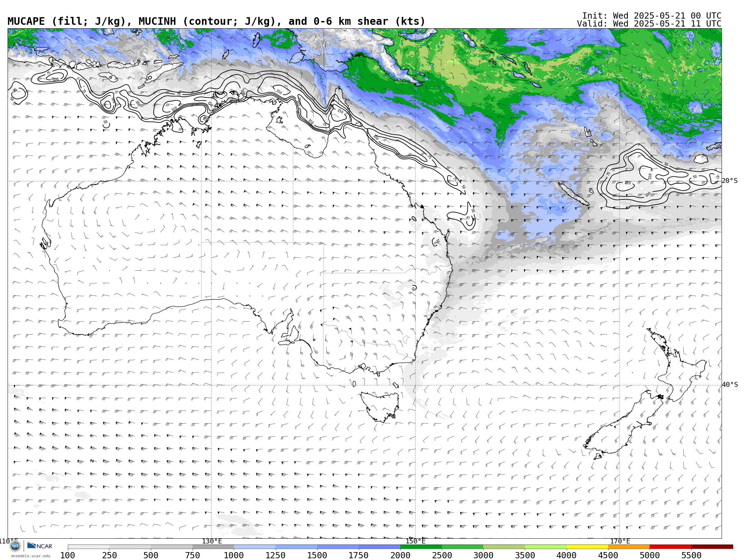The height and width of the screenshot is (560, 744).
Task: Pick the 1250–1500 light blue colorbar swatch
Action: [x=296, y=547]
